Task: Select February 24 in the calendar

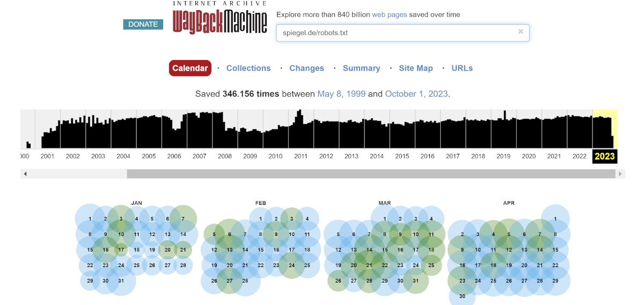Action: [x=291, y=265]
